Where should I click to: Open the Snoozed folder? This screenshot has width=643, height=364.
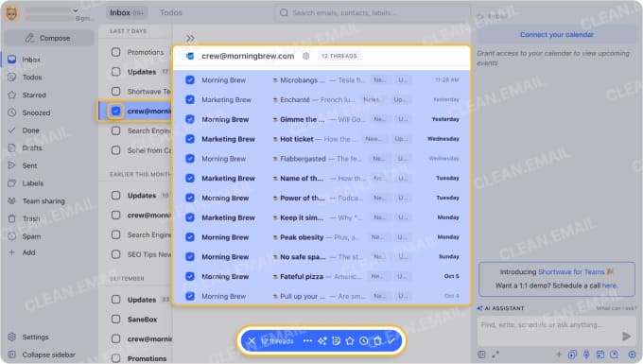click(36, 113)
